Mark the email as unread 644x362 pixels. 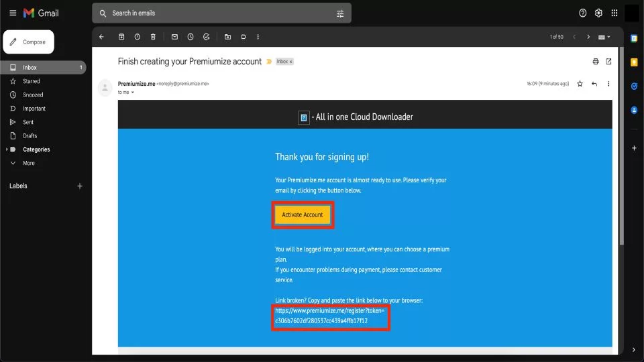(174, 37)
